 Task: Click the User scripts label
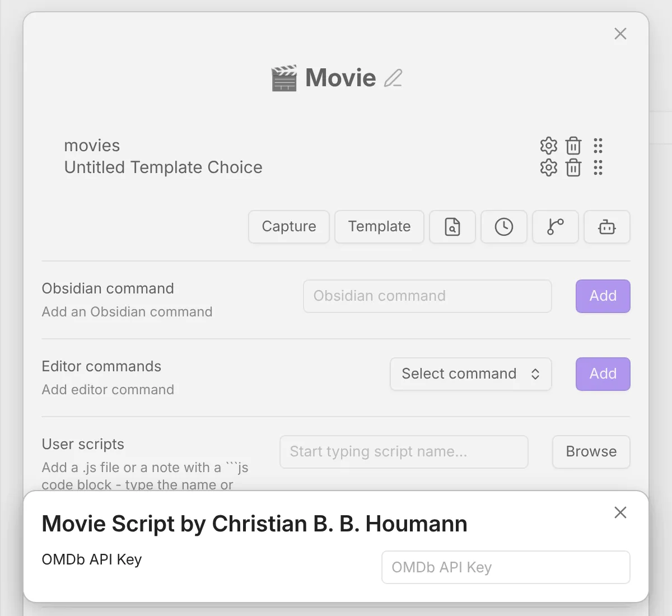(83, 444)
